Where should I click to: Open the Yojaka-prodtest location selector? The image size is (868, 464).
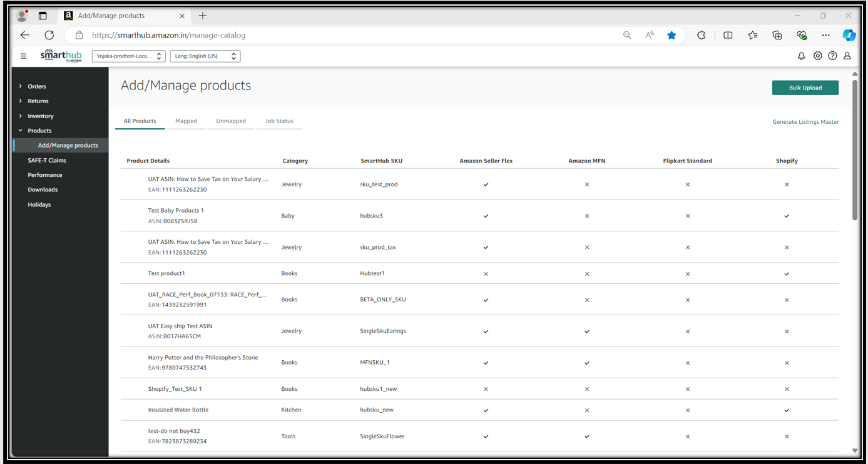pyautogui.click(x=129, y=56)
